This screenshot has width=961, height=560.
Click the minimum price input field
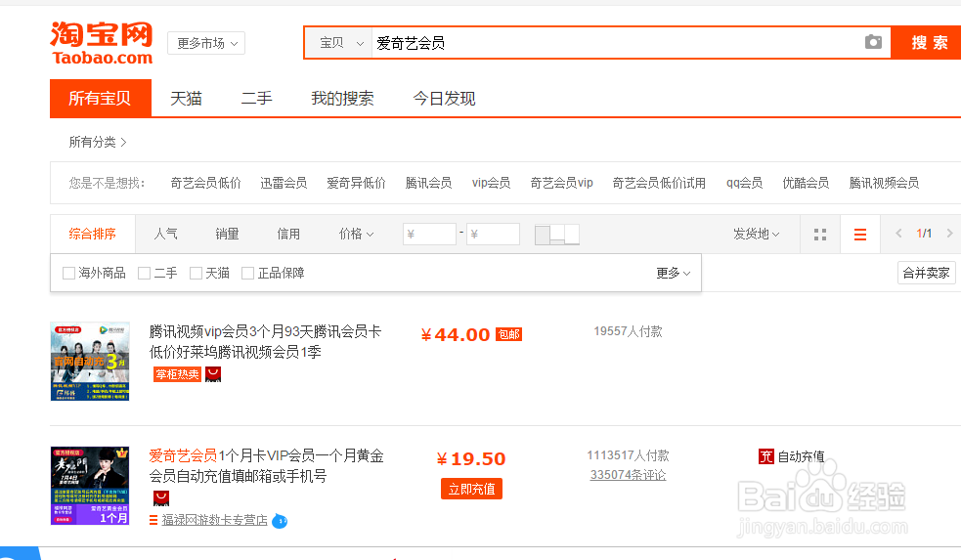coord(429,234)
